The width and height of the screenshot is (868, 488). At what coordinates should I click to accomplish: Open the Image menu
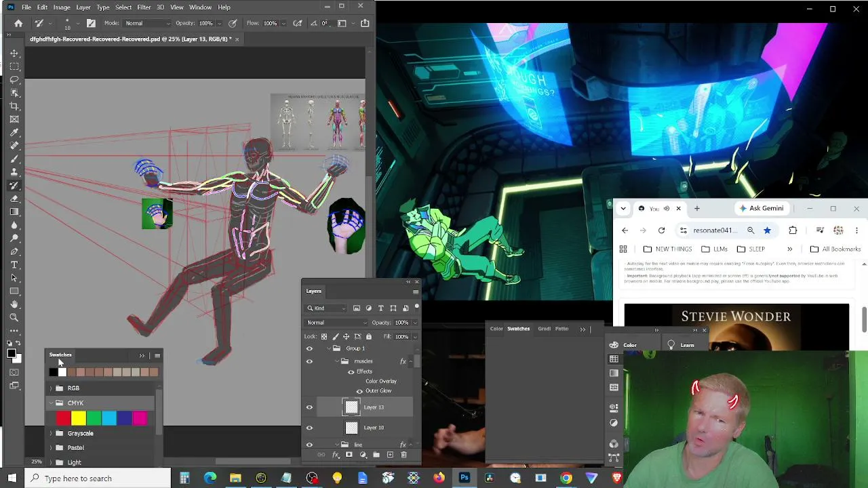click(62, 7)
